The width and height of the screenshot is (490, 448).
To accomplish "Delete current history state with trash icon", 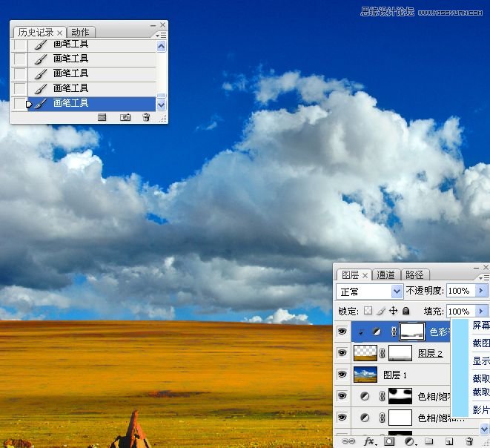I will click(146, 117).
